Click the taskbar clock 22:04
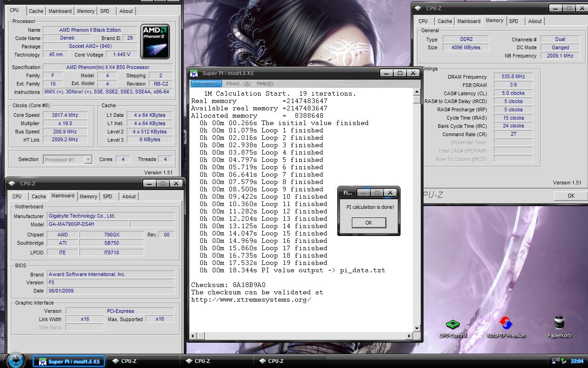588x368 pixels. pyautogui.click(x=577, y=361)
